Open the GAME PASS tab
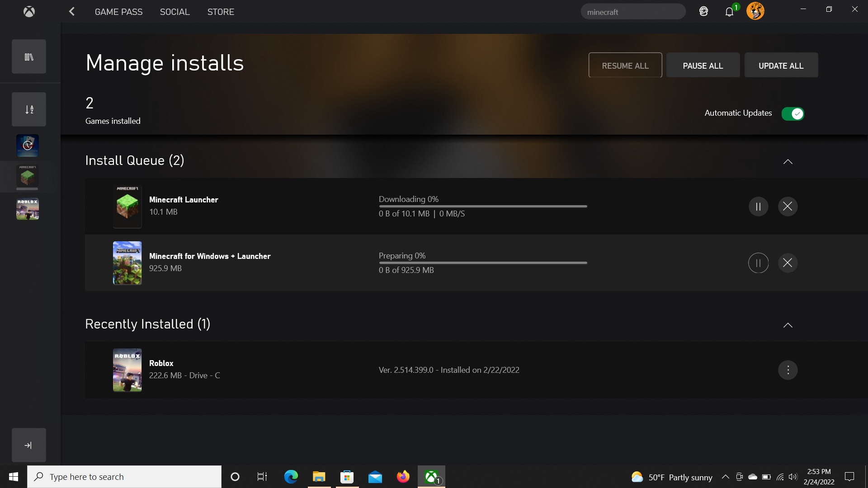Image resolution: width=868 pixels, height=488 pixels. tap(118, 12)
